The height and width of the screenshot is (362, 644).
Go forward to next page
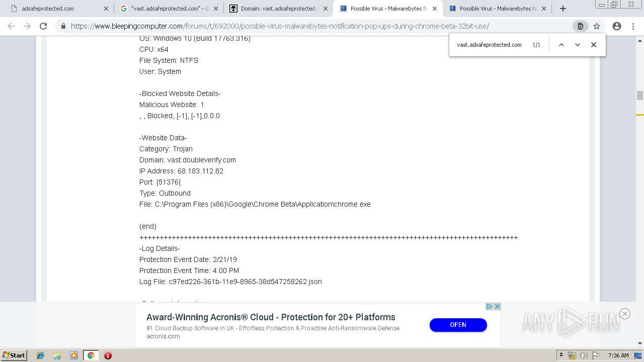(x=27, y=26)
